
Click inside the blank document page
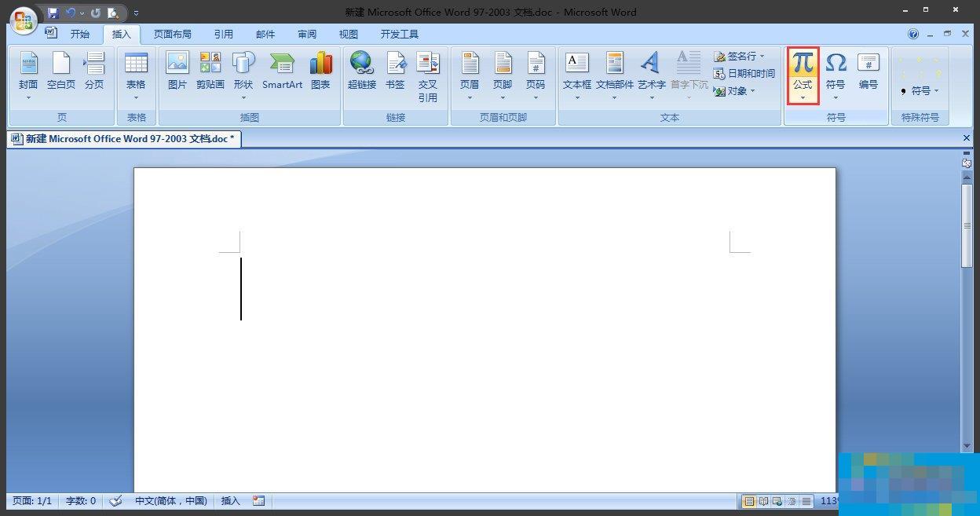click(485, 330)
